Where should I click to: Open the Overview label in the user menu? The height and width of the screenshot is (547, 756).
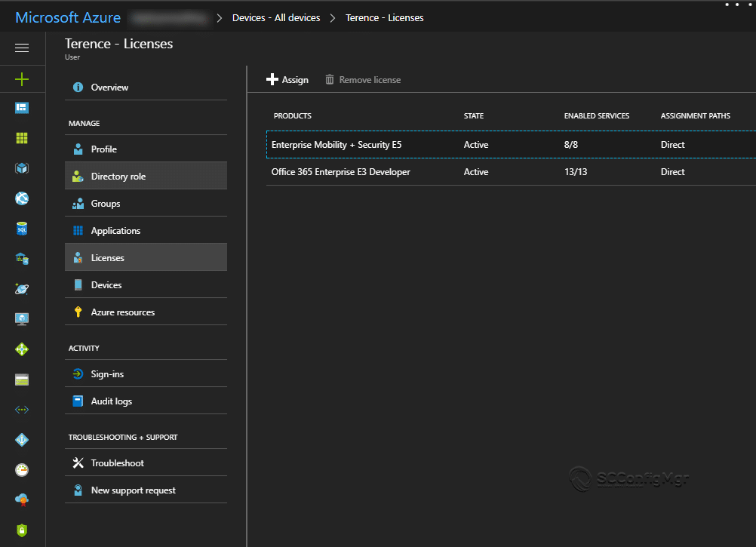tap(109, 88)
